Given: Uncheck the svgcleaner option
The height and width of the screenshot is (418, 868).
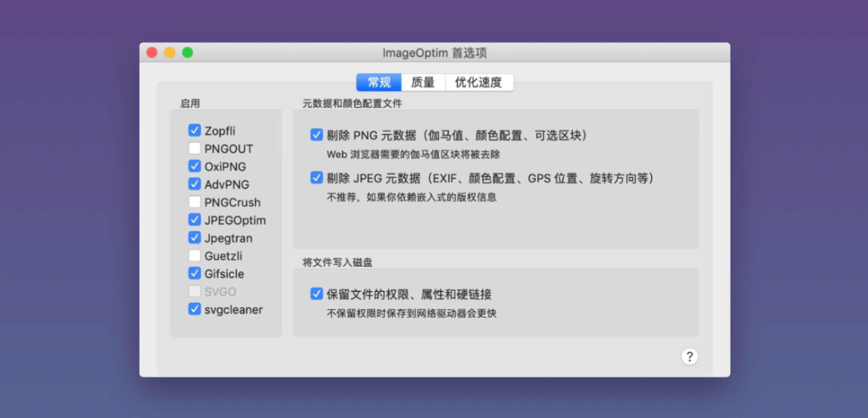Looking at the screenshot, I should coord(195,309).
